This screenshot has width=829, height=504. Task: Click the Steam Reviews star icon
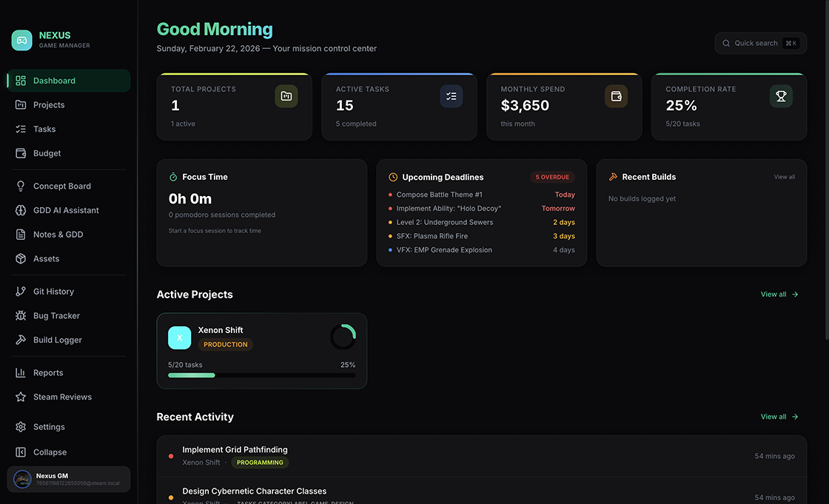(21, 397)
